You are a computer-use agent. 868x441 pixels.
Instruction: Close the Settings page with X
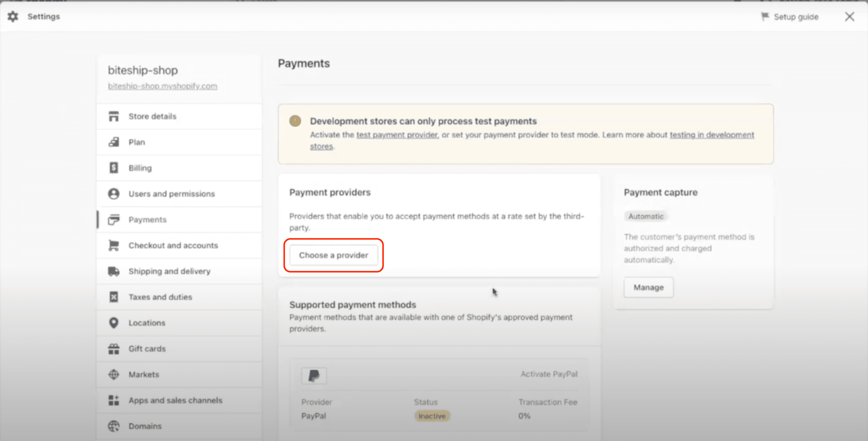850,17
